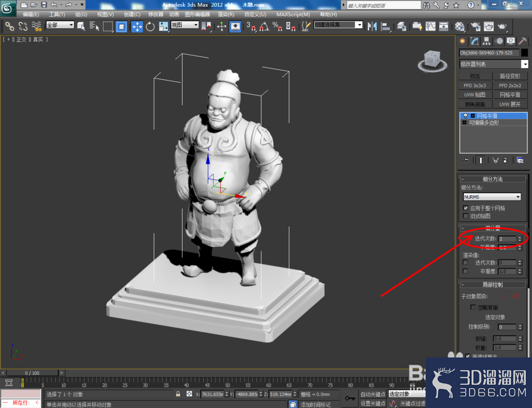Click the UVW 贴图 modifier button

pos(475,95)
